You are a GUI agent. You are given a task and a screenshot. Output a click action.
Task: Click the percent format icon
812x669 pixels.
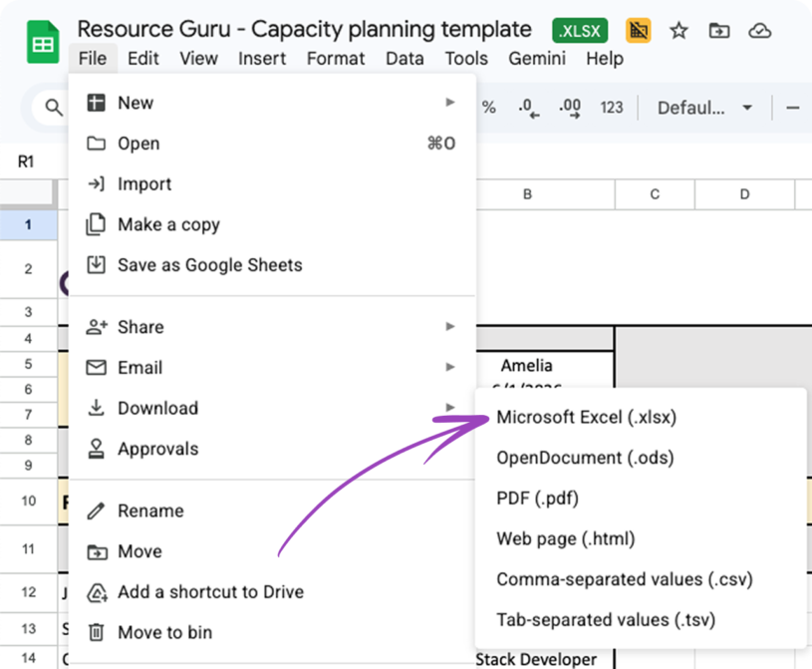[x=489, y=107]
